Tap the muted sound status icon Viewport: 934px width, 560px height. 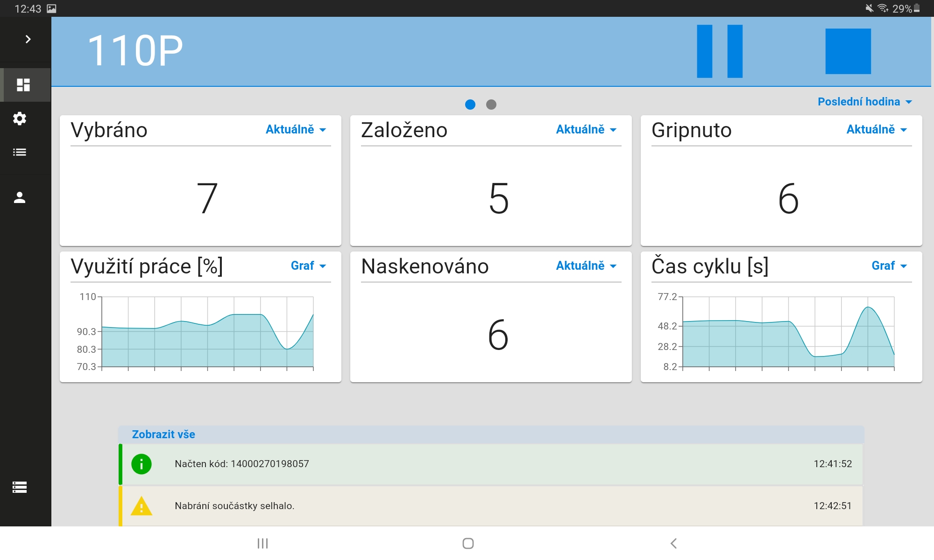[869, 8]
